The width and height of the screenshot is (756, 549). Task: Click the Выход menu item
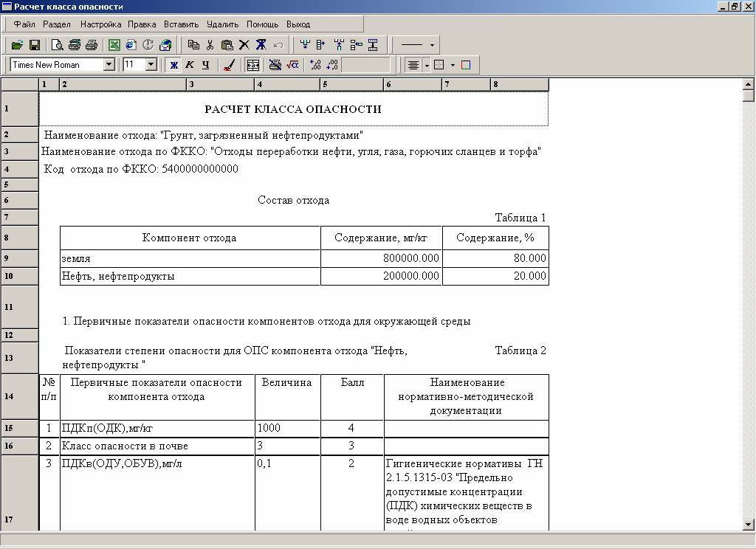(x=298, y=24)
